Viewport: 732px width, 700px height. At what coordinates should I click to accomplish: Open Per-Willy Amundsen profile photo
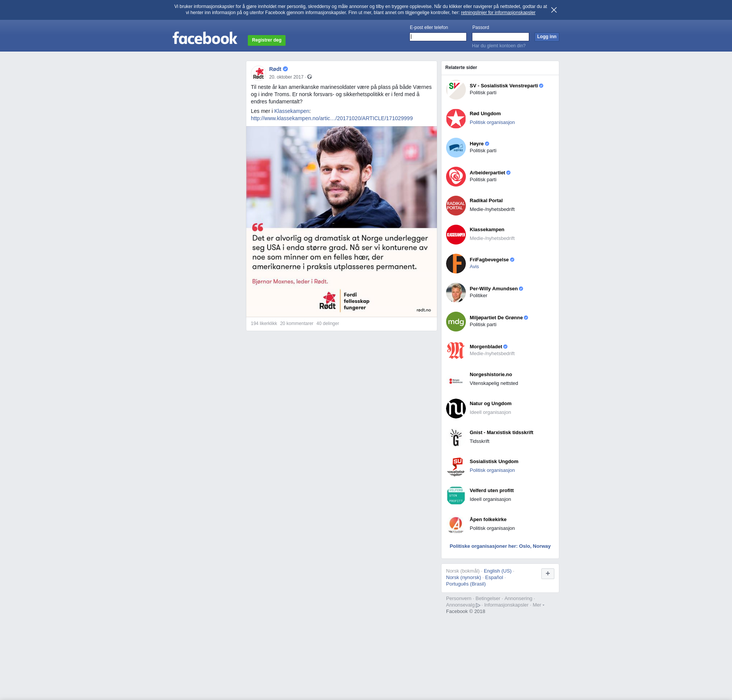(x=456, y=293)
